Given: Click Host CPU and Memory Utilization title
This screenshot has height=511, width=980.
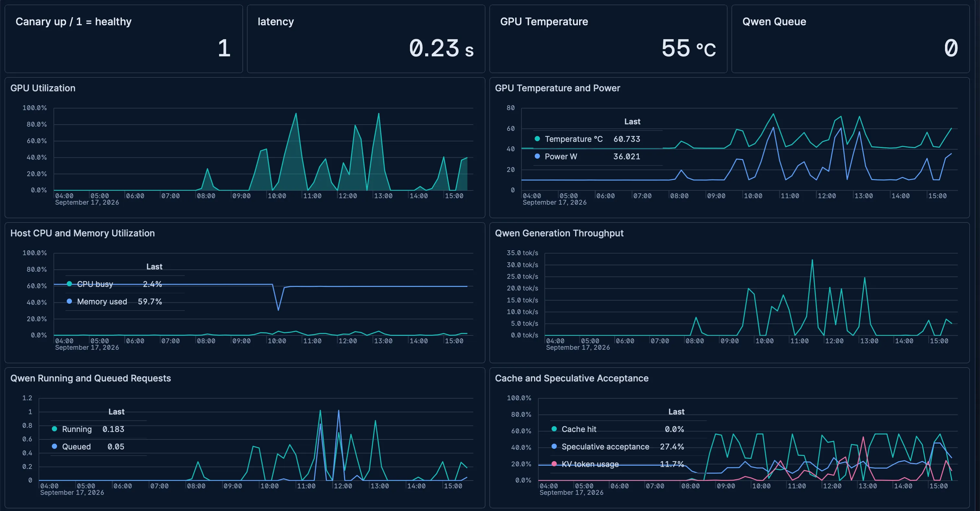Looking at the screenshot, I should pos(83,233).
